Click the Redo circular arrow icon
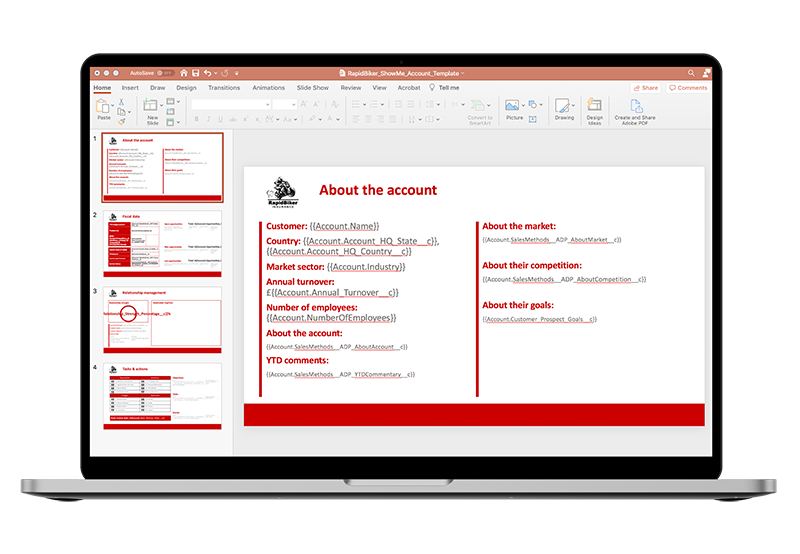 (224, 73)
